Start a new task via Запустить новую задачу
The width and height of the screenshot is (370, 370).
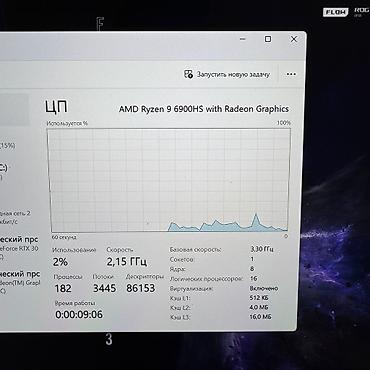pos(227,74)
